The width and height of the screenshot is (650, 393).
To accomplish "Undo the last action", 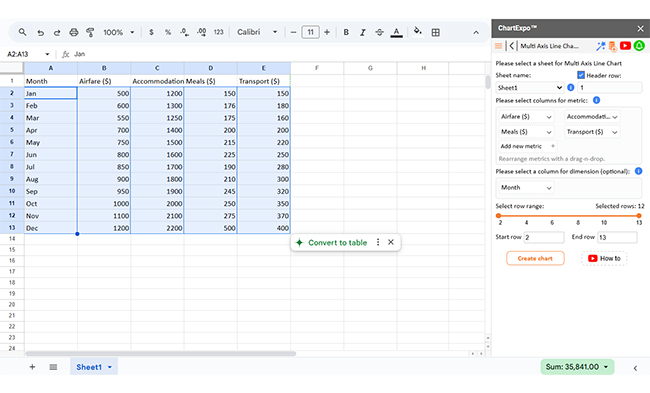I will coord(40,32).
